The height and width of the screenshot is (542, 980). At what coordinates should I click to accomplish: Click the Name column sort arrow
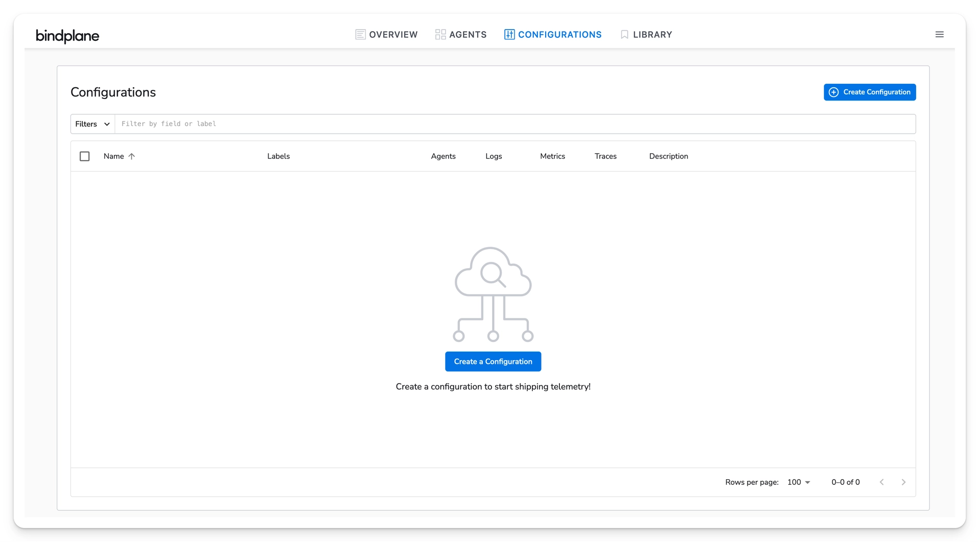tap(131, 156)
